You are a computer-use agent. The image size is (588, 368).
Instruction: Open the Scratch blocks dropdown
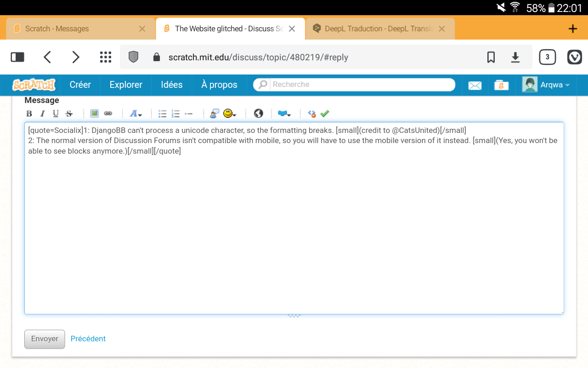[x=284, y=114]
